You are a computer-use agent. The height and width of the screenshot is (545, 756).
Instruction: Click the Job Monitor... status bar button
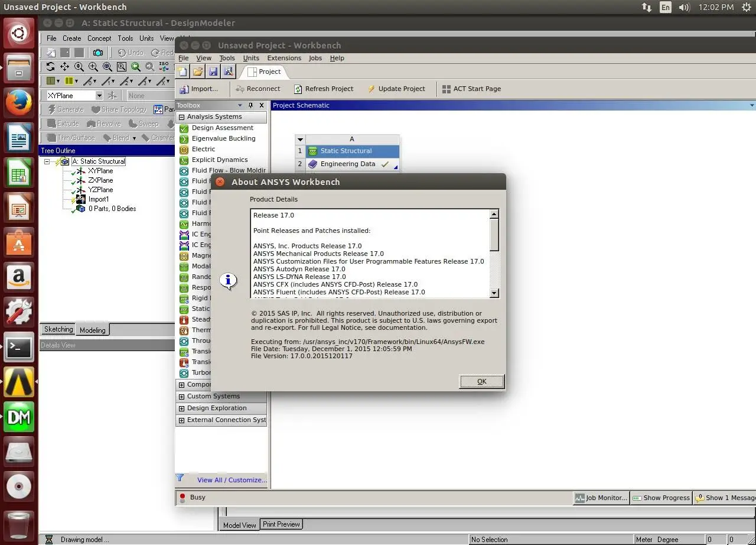click(x=601, y=498)
